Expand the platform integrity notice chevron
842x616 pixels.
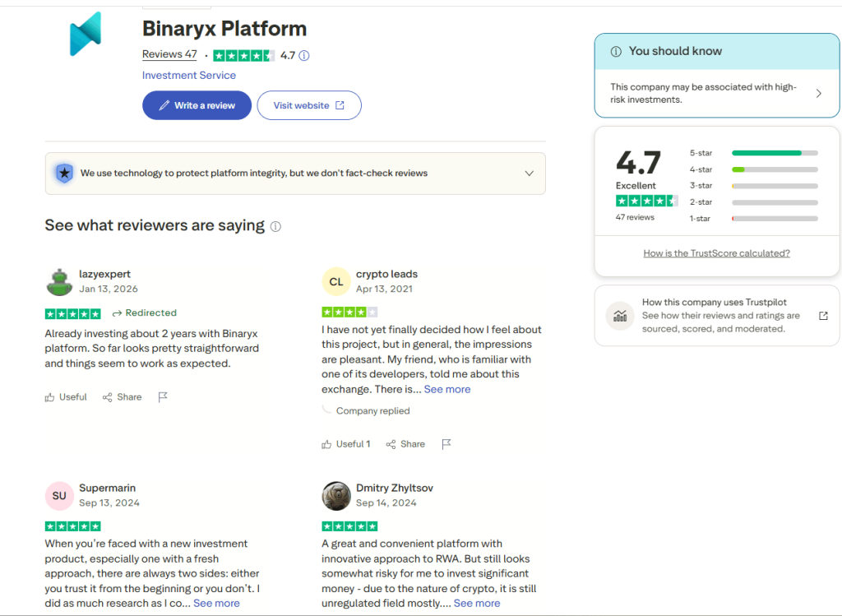coord(529,174)
